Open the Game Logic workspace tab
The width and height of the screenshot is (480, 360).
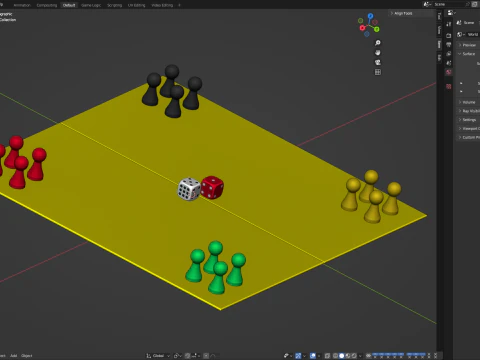pos(91,5)
